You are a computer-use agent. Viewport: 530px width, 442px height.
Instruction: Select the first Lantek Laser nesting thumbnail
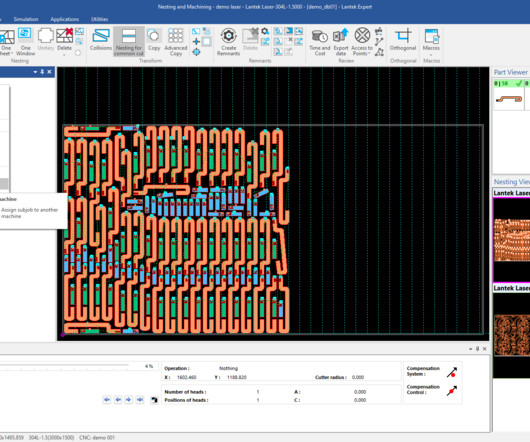511,240
